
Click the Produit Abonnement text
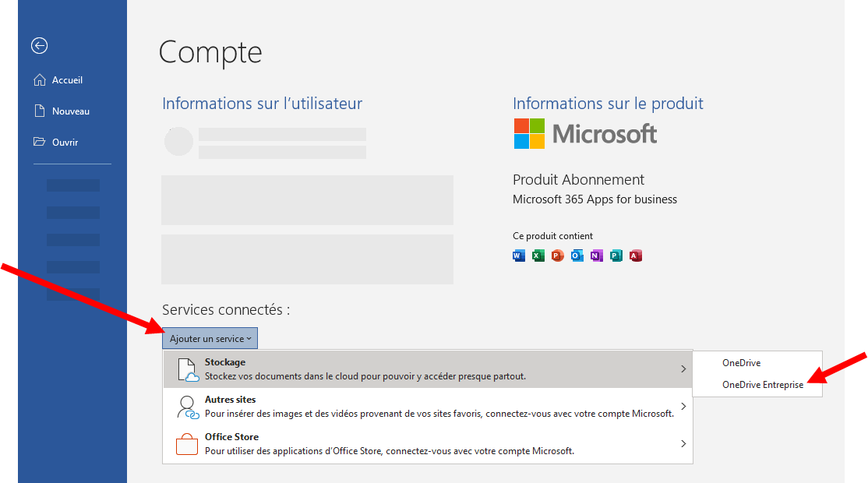pos(578,180)
